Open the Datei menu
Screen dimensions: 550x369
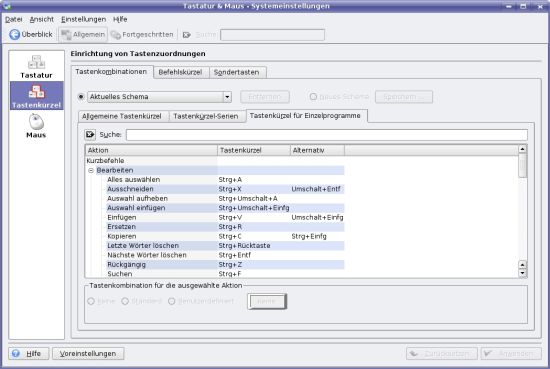pos(14,19)
